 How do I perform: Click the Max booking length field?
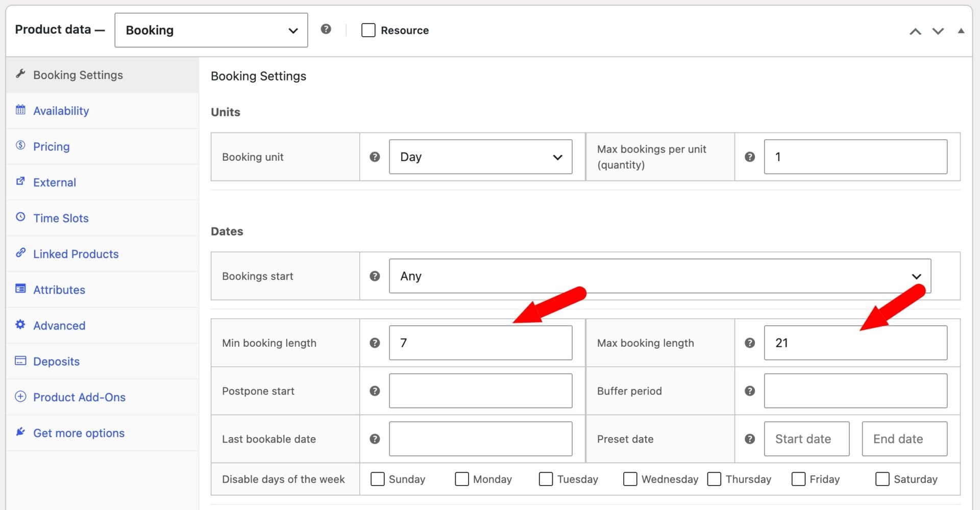[855, 343]
